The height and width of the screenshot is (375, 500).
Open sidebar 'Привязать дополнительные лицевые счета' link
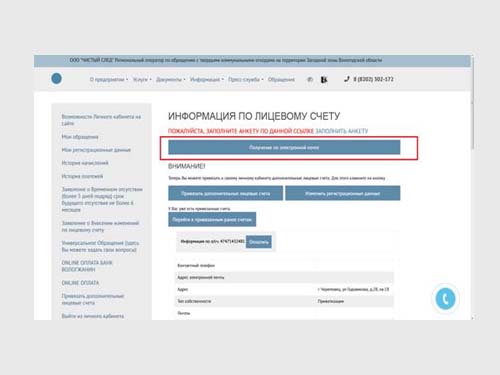(x=93, y=299)
